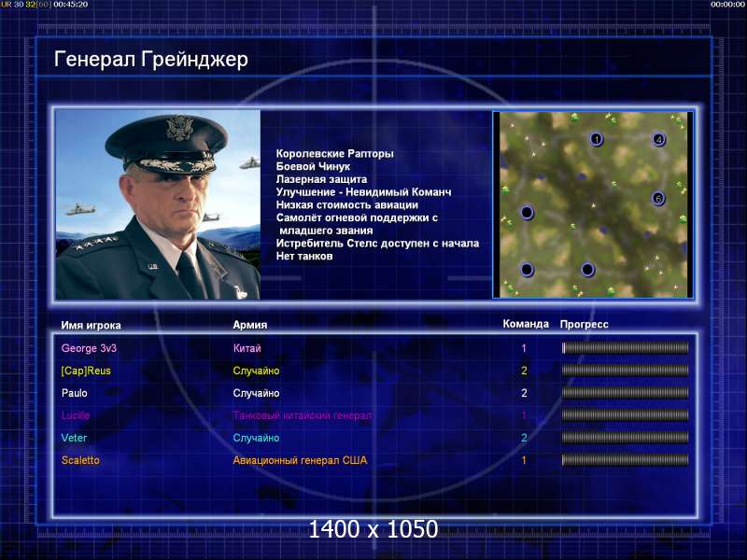Image resolution: width=747 pixels, height=560 pixels.
Task: Click the player name "Paulo"
Action: (x=75, y=393)
